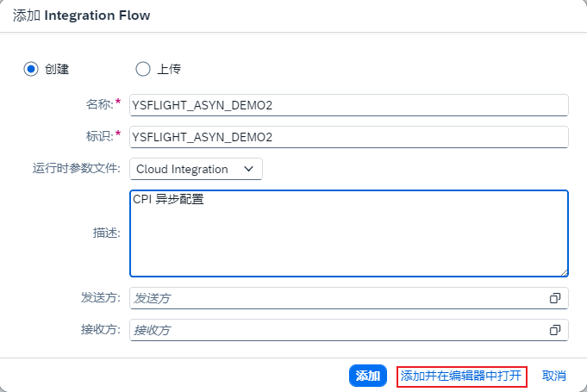Screen dimensions: 587x392
Task: Expand the Cloud Integration runtime profile dropdown
Action: (196, 170)
